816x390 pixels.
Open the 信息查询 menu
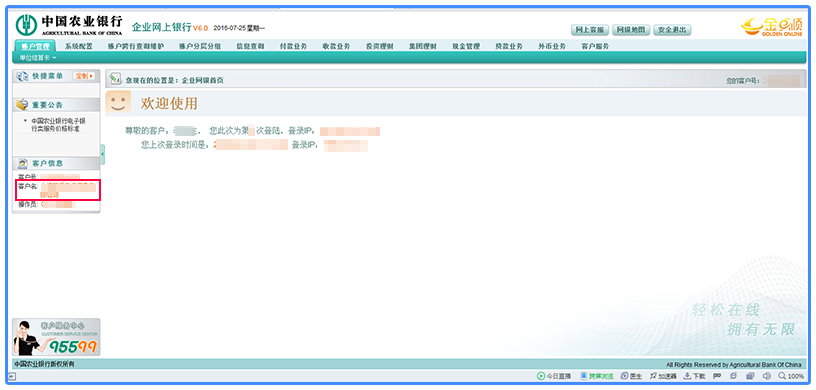tap(250, 46)
